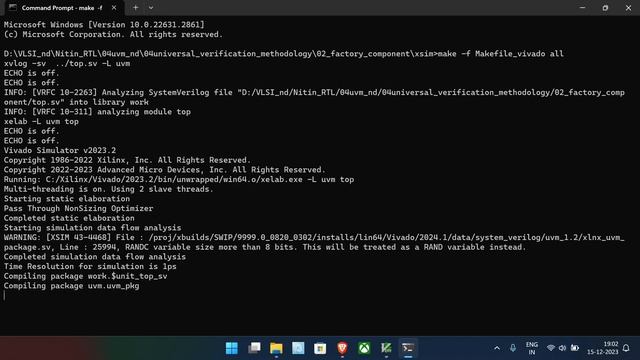Click the microphone tray icon
640x360 pixels.
tap(513, 348)
